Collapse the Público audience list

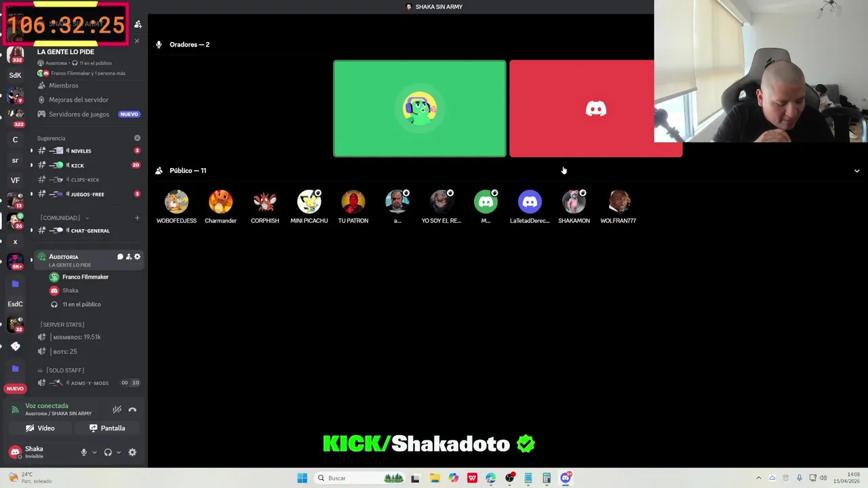(x=856, y=171)
